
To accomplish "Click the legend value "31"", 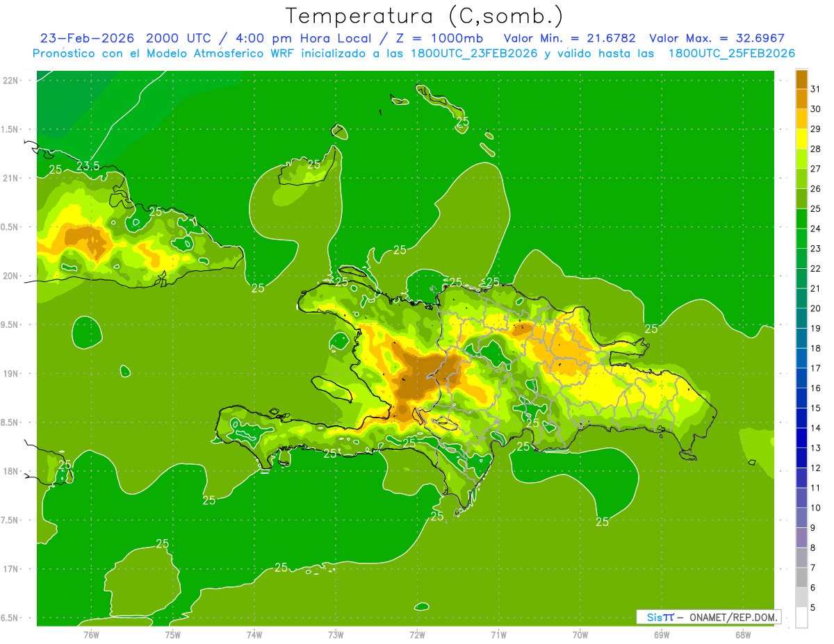I will click(816, 89).
